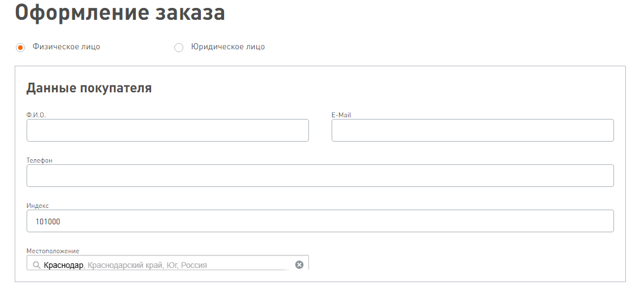Click the 'Телефон' caption label

pyautogui.click(x=40, y=160)
